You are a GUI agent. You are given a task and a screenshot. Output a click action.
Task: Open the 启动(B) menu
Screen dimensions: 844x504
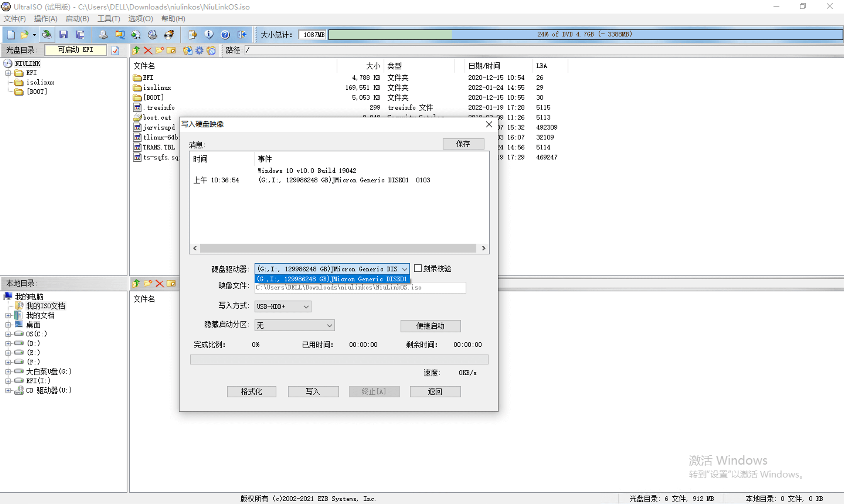77,19
